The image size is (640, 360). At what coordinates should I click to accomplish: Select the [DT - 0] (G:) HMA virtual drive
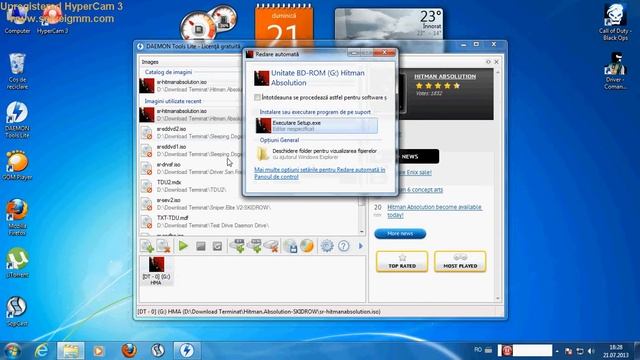(x=156, y=271)
